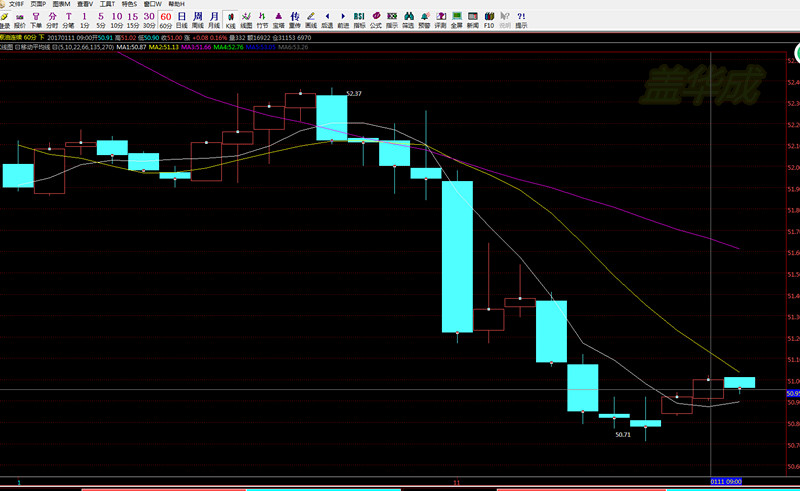Open the 指标 indicators icon
The height and width of the screenshot is (491, 800).
[359, 20]
